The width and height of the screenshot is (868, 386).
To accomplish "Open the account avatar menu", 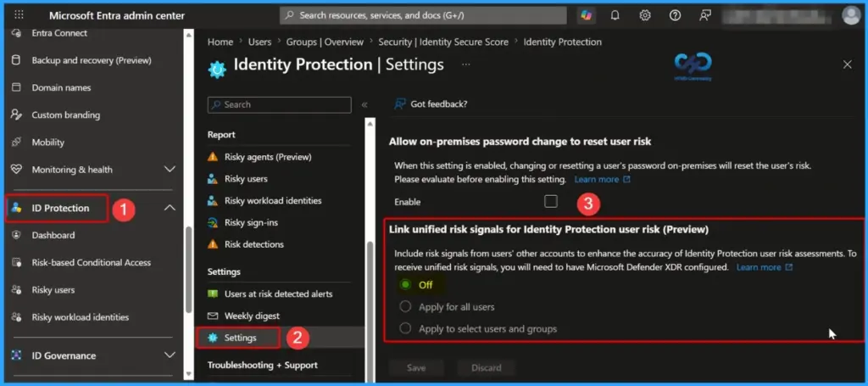I will [851, 15].
